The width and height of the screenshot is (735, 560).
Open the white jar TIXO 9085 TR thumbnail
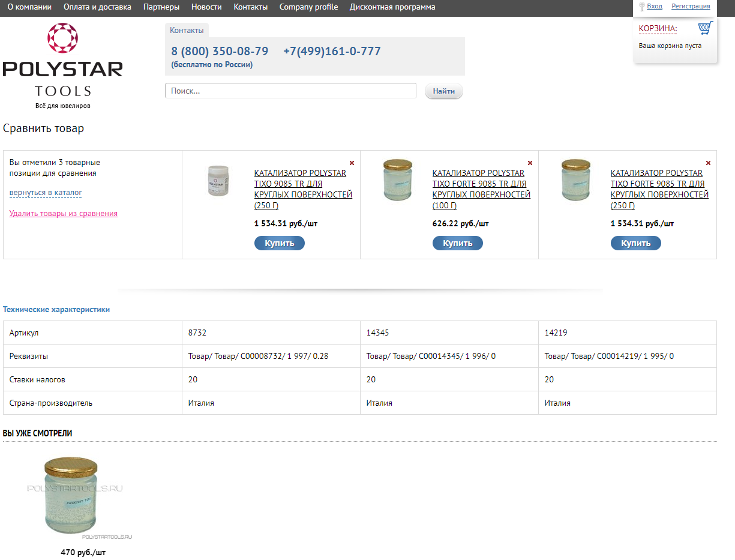coord(218,180)
